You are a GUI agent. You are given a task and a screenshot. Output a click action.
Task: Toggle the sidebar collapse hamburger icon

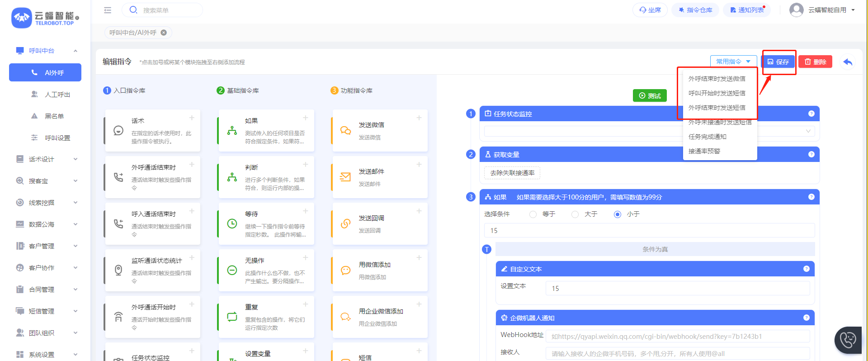(108, 10)
